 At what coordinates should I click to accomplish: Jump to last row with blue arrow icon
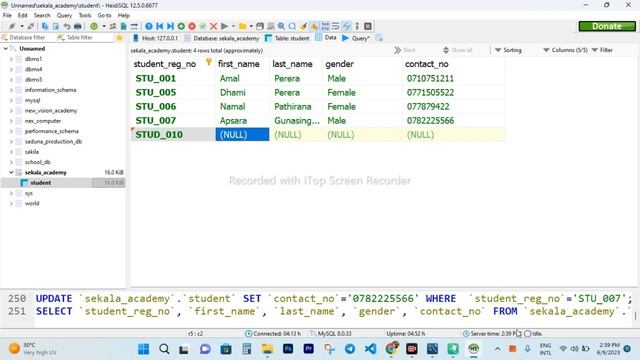[170, 26]
